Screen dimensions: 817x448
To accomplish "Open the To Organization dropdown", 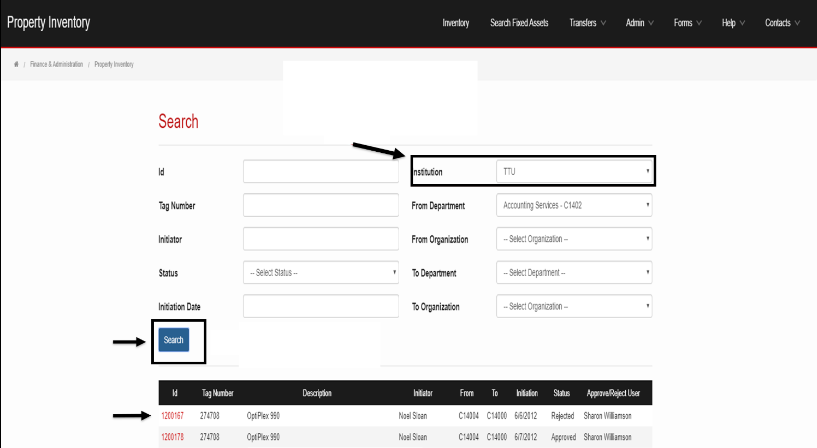I will [574, 306].
